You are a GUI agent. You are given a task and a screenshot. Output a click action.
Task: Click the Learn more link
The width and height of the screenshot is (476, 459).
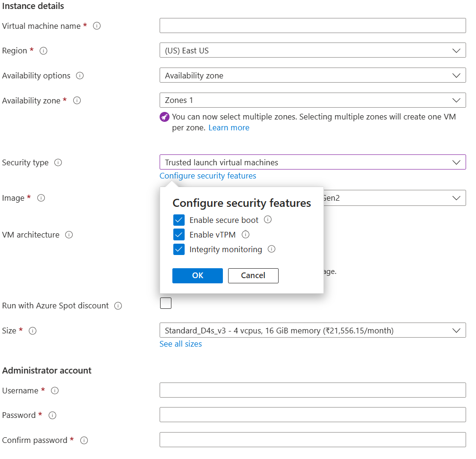(229, 127)
